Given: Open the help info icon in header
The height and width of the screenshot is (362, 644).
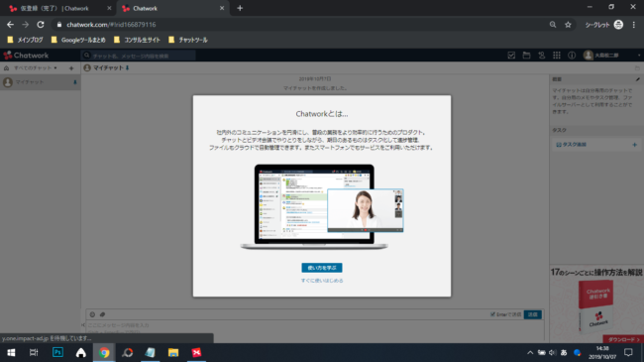Looking at the screenshot, I should click(572, 56).
